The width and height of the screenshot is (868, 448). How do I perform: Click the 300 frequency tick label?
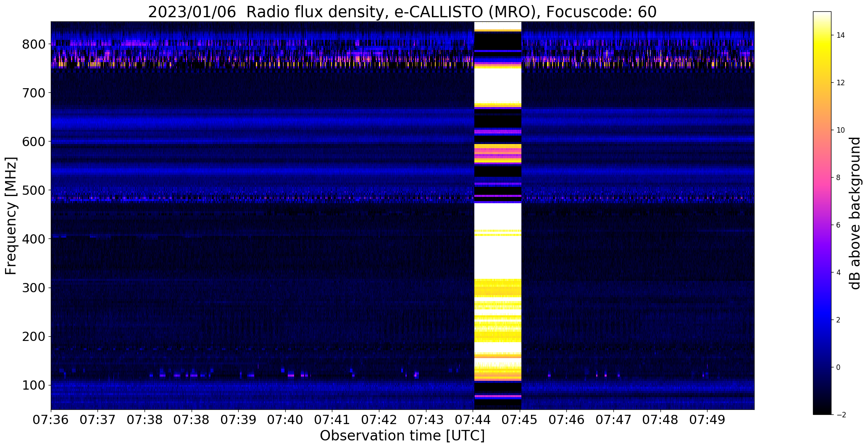pyautogui.click(x=33, y=288)
